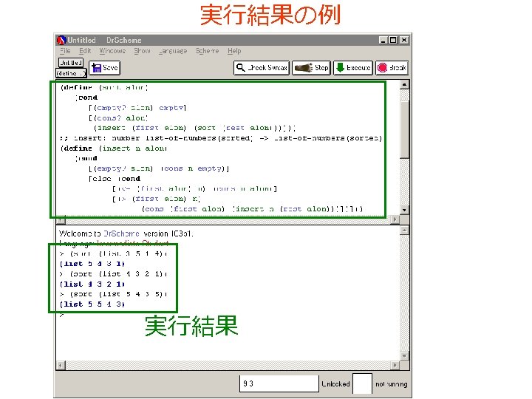Open the Show menu
The image size is (532, 399).
tap(142, 51)
